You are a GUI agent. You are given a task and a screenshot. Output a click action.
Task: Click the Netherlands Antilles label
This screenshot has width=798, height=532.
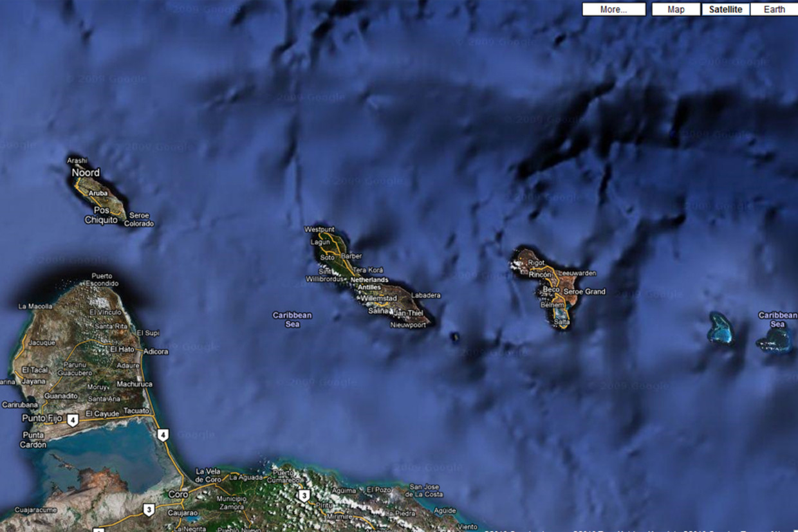tap(369, 284)
